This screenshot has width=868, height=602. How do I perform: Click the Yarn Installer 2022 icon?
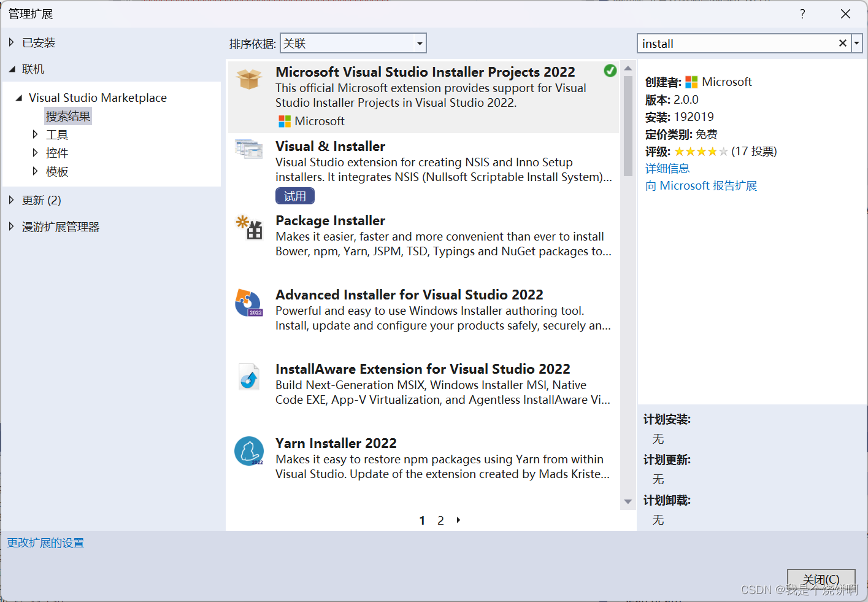click(x=249, y=451)
